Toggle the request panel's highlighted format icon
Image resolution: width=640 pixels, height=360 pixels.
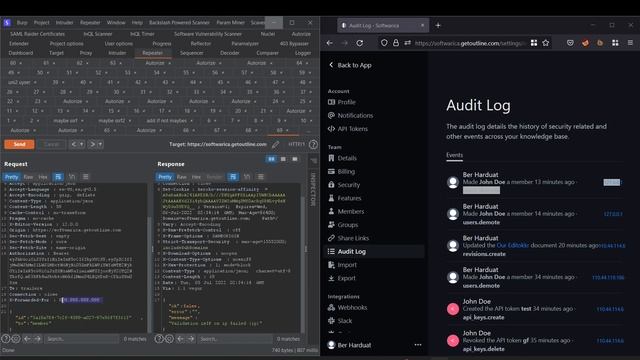point(58,177)
